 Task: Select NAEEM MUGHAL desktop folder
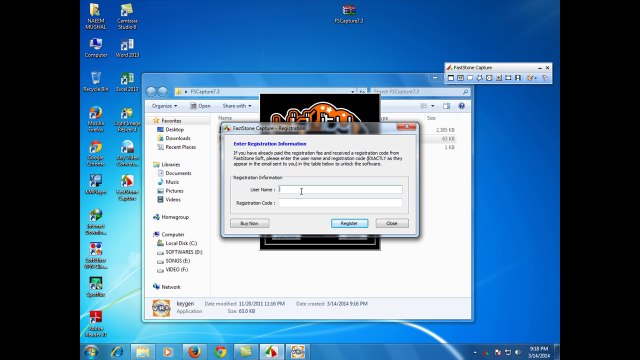(x=96, y=17)
